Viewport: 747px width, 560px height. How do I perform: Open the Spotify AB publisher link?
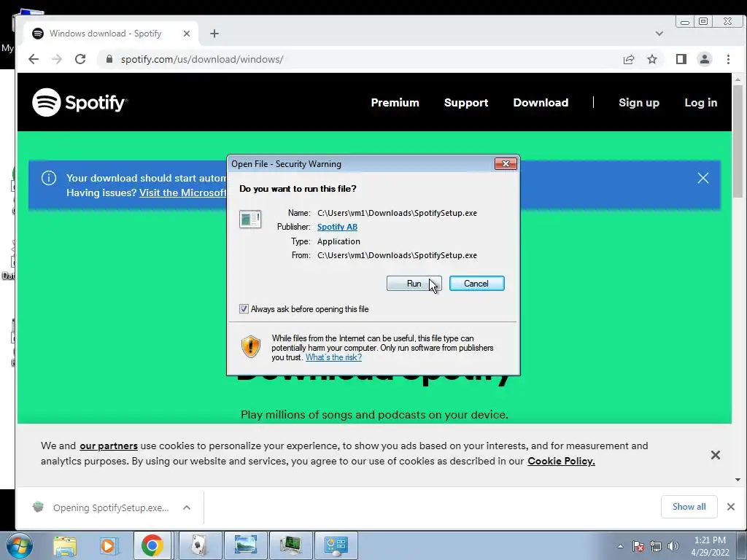tap(337, 227)
